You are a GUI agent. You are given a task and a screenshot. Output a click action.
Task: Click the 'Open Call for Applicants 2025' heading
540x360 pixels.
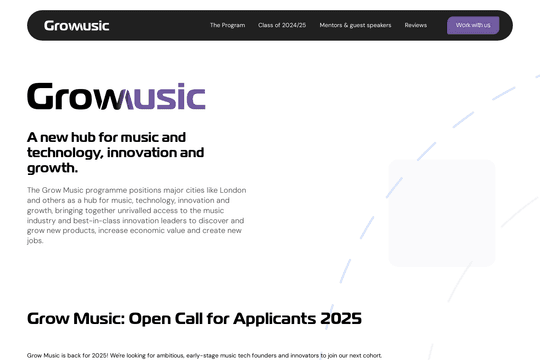(x=246, y=318)
